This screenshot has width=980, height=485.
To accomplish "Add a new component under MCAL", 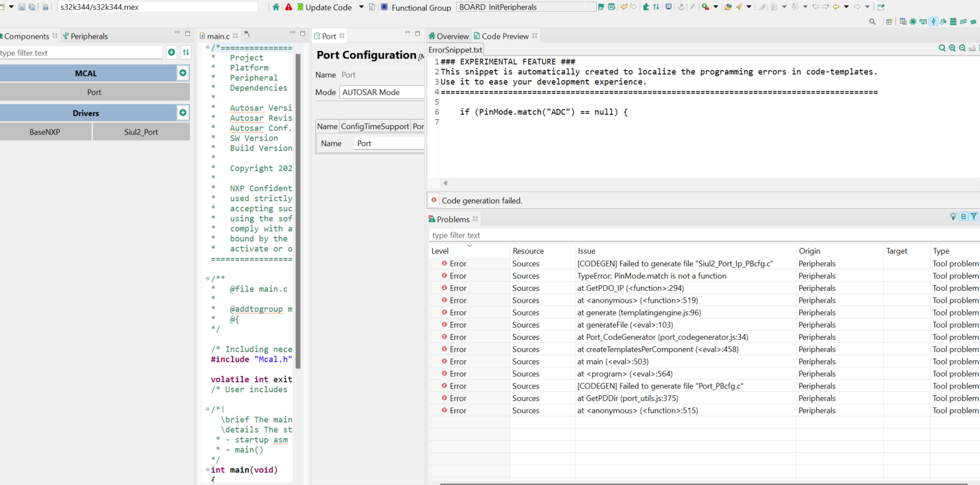I will 182,73.
